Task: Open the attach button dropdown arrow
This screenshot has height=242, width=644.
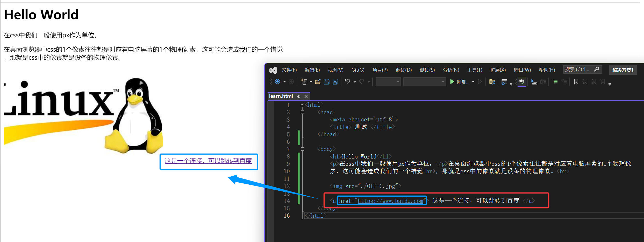Action: tap(473, 82)
